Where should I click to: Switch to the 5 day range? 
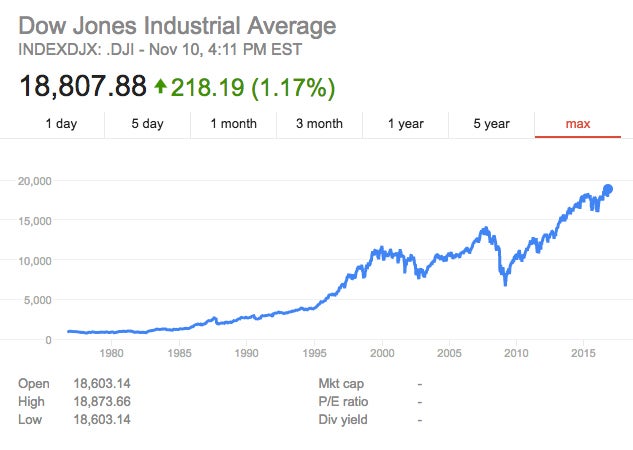click(x=147, y=124)
